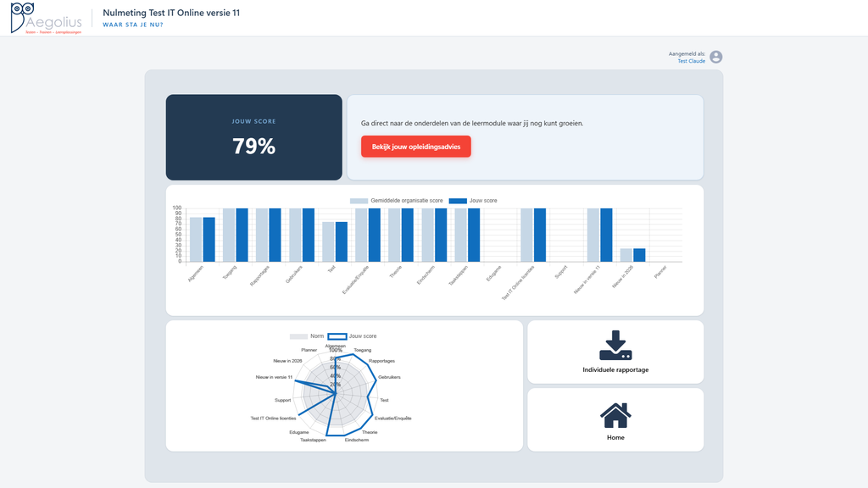This screenshot has height=488, width=868.
Task: Click the 'Support' bar chart axis label
Action: 561,272
